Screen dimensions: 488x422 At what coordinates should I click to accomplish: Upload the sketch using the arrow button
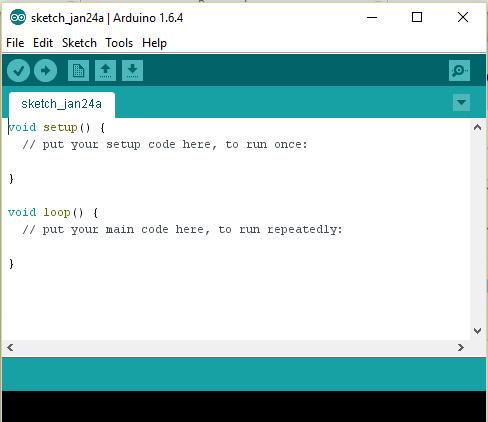45,70
